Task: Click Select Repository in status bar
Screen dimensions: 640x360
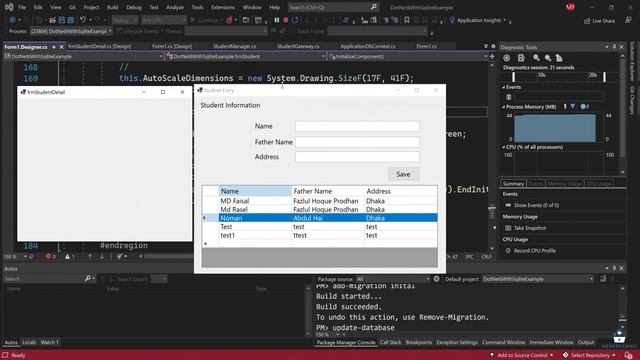Action: click(x=590, y=356)
